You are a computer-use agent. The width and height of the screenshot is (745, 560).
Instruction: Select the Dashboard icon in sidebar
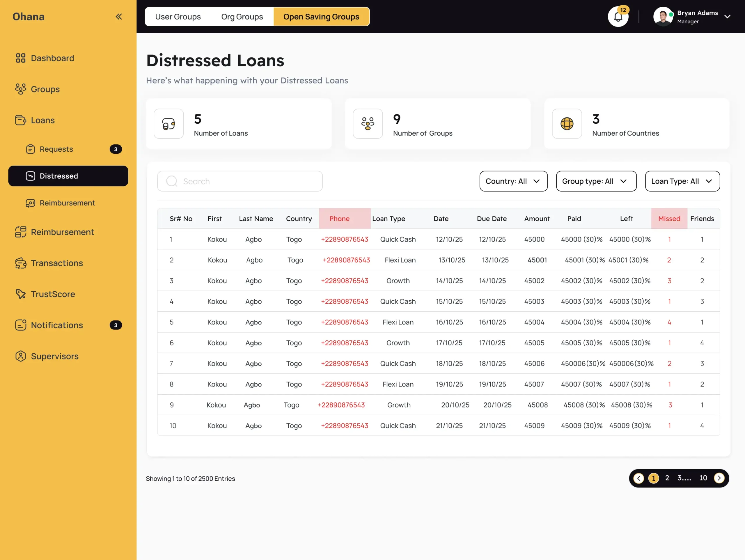pyautogui.click(x=21, y=58)
